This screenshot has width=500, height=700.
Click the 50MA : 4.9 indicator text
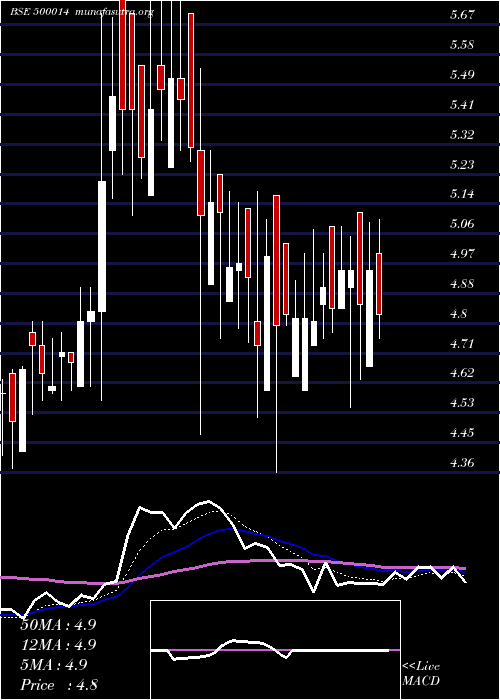(x=58, y=625)
